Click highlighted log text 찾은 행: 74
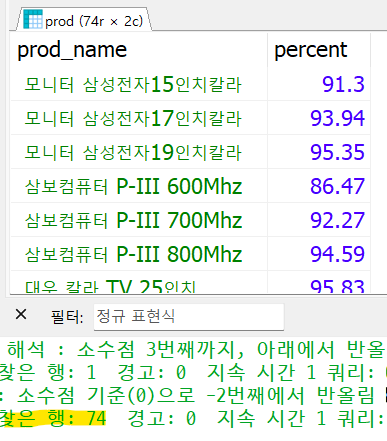The height and width of the screenshot is (441, 387). pos(53,418)
